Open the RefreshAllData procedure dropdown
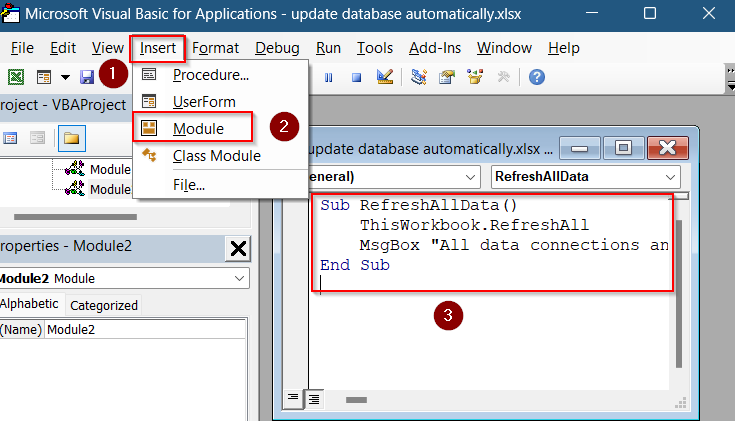The image size is (735, 421). pos(670,177)
